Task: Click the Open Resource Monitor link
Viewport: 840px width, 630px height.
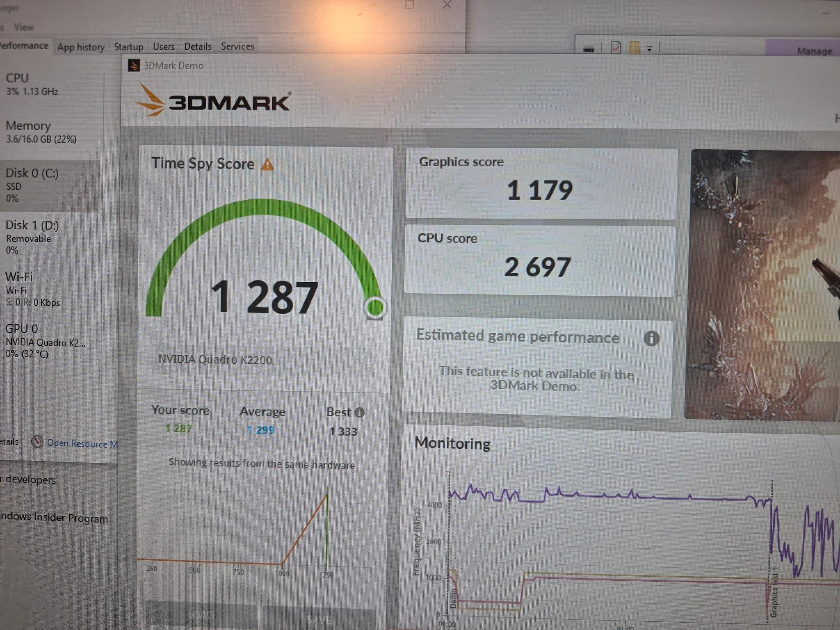Action: pyautogui.click(x=82, y=443)
